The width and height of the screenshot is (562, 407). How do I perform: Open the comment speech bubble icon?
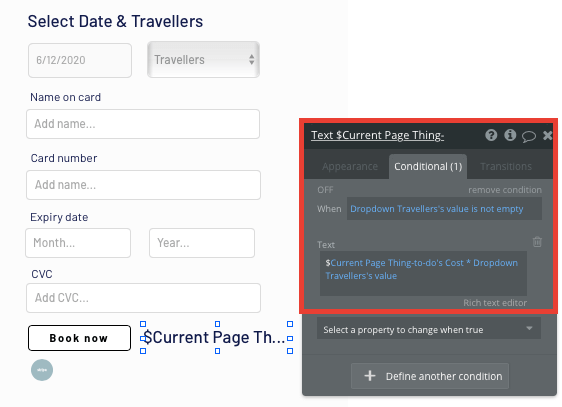coord(529,136)
